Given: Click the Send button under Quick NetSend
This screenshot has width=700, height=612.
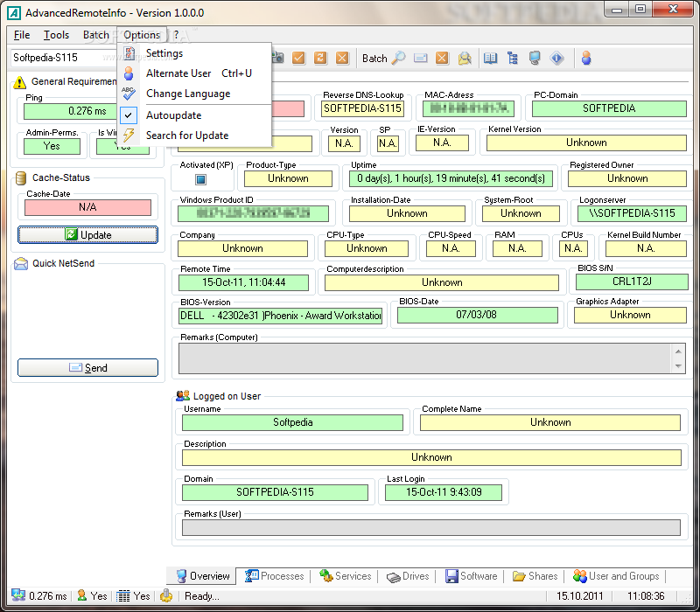Looking at the screenshot, I should (x=88, y=367).
